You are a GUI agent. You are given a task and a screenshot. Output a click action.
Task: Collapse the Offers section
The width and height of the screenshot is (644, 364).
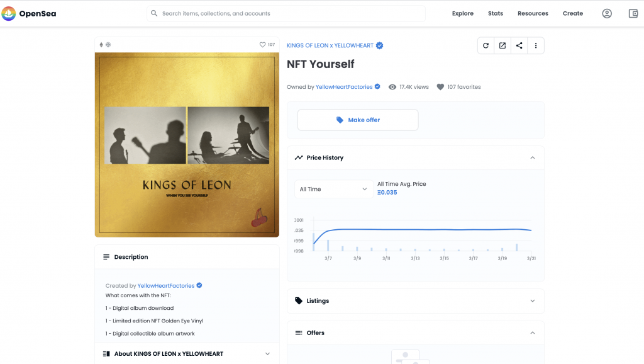[x=532, y=333]
